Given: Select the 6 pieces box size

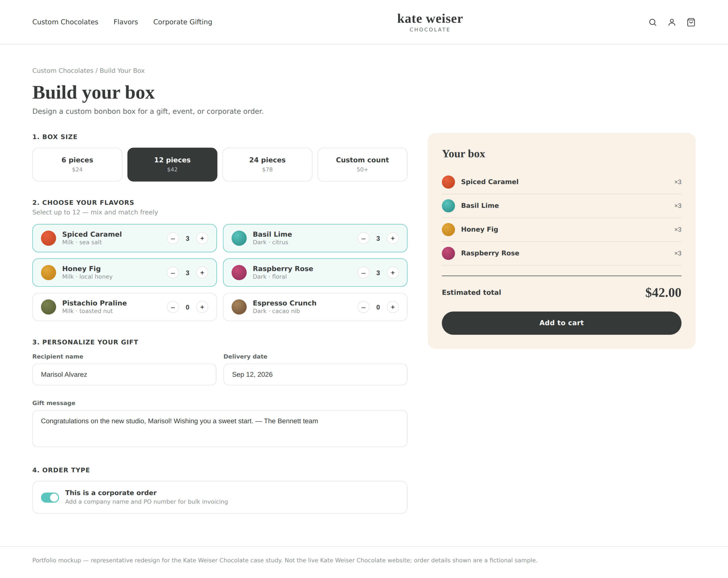Looking at the screenshot, I should point(77,164).
